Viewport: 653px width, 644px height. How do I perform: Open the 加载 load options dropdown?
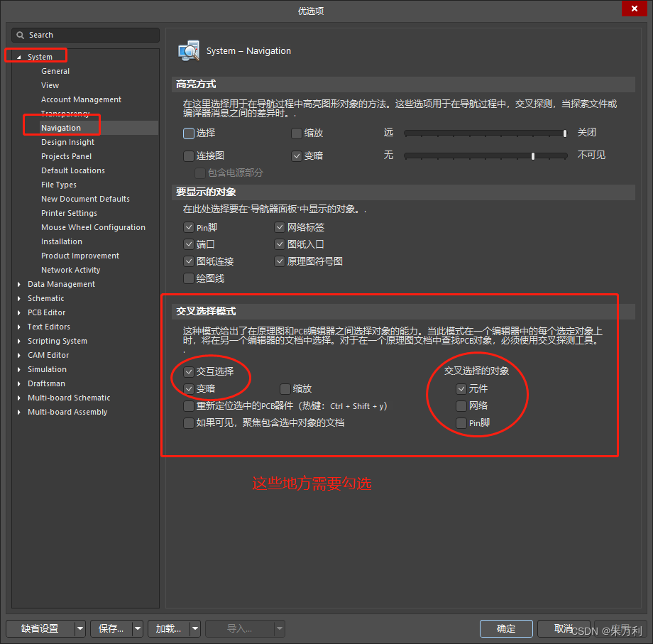[193, 628]
